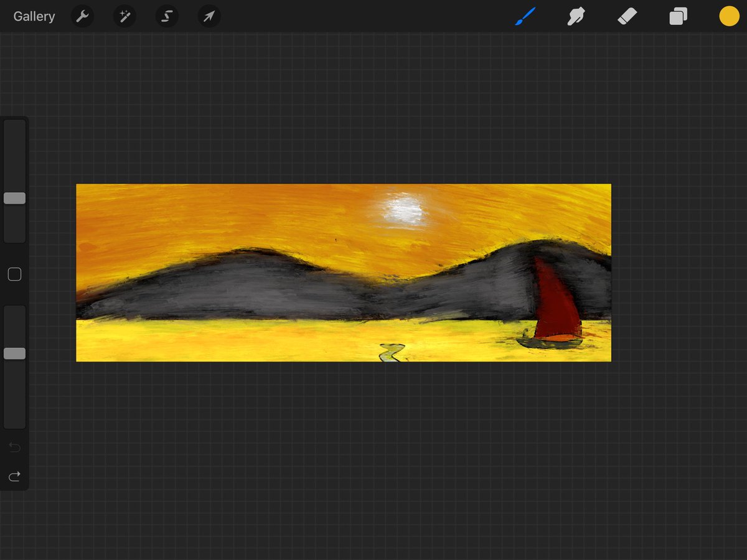Select the Transform arrow tool
The height and width of the screenshot is (560, 747).
point(209,16)
